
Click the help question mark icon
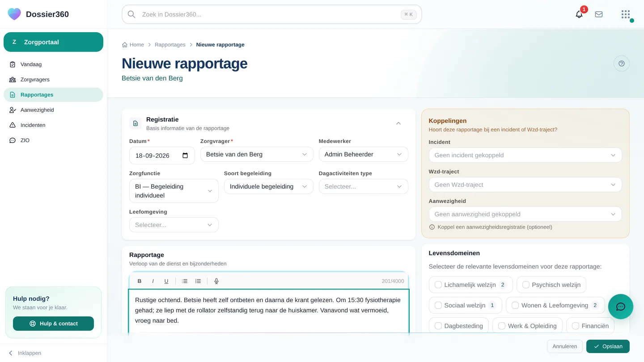pyautogui.click(x=622, y=63)
